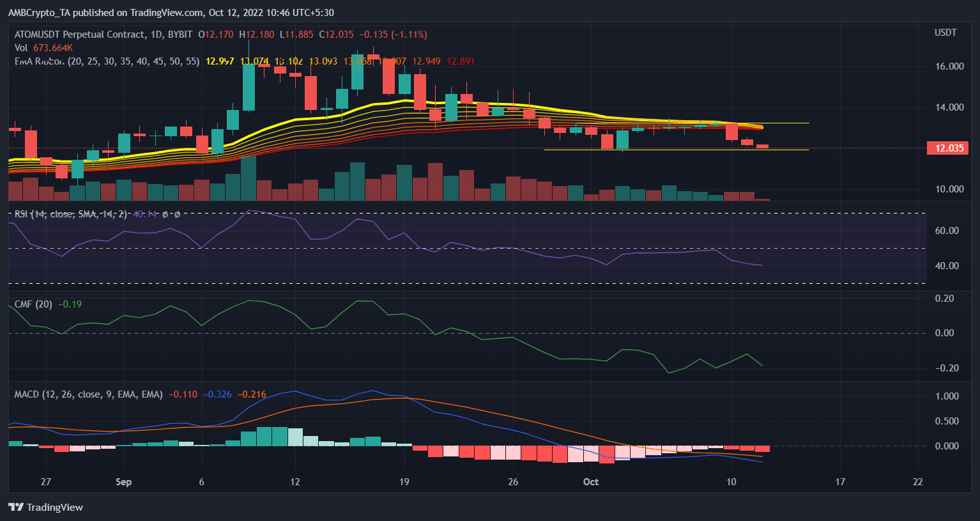Select the Vol indicator legend label

point(21,48)
